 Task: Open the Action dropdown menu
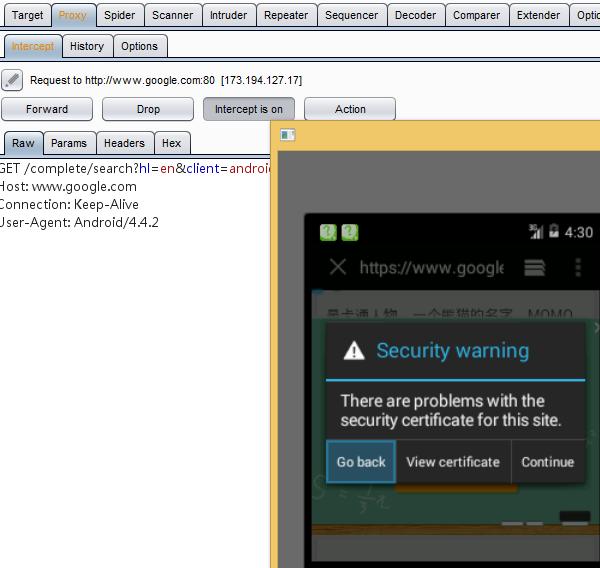[x=349, y=109]
